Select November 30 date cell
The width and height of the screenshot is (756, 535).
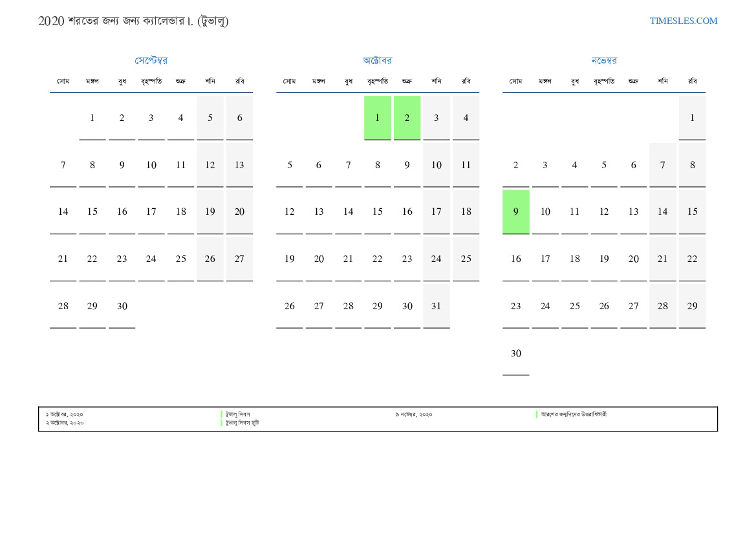(x=516, y=353)
